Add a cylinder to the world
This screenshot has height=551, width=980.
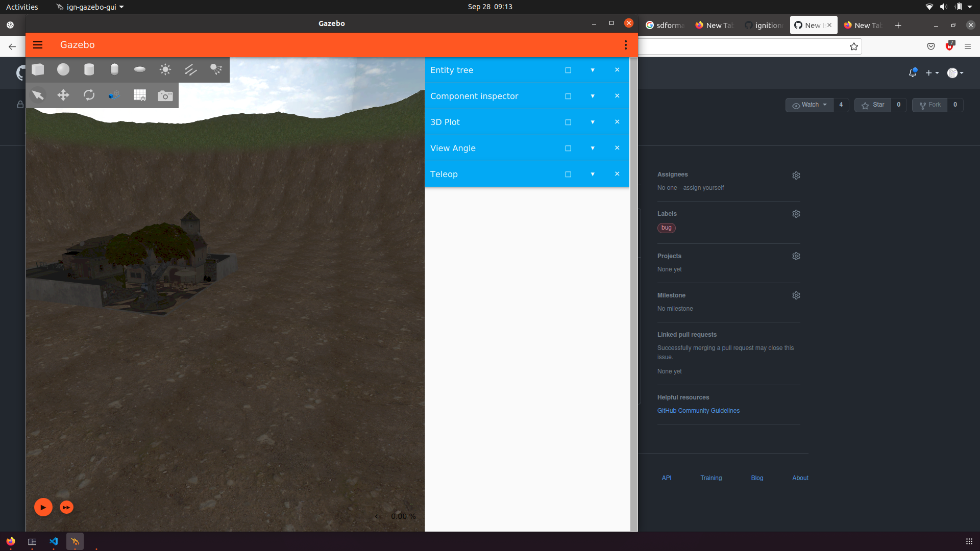(x=89, y=69)
